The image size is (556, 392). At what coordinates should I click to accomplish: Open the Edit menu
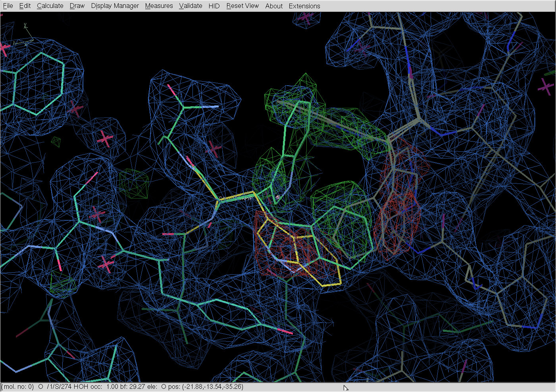pos(25,6)
